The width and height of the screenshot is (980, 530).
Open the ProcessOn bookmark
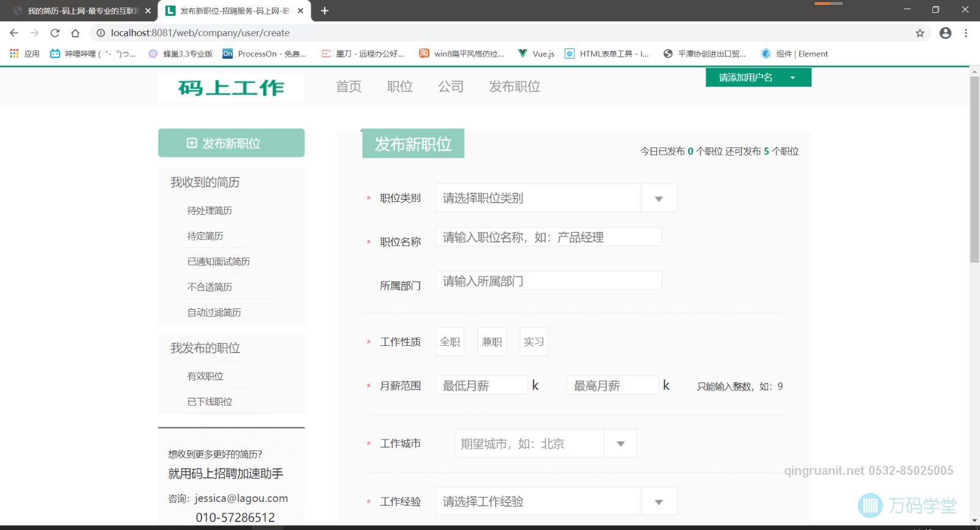[264, 53]
